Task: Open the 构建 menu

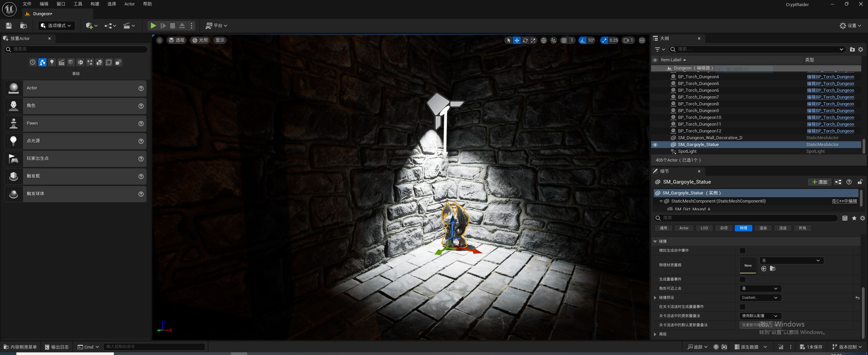Action: tap(95, 4)
